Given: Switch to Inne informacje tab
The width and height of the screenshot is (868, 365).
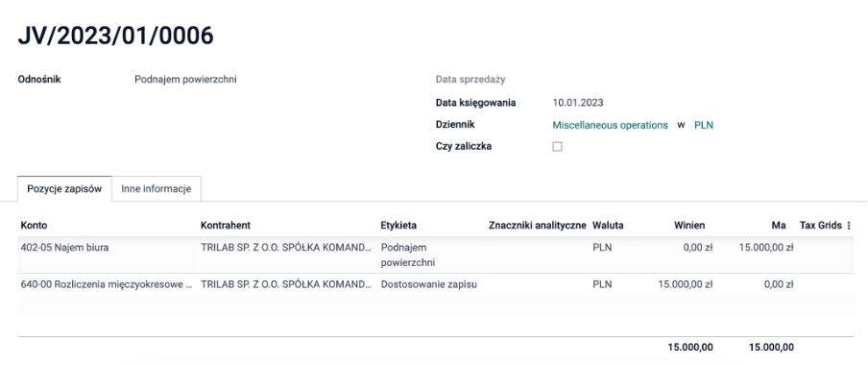Looking at the screenshot, I should pyautogui.click(x=157, y=188).
